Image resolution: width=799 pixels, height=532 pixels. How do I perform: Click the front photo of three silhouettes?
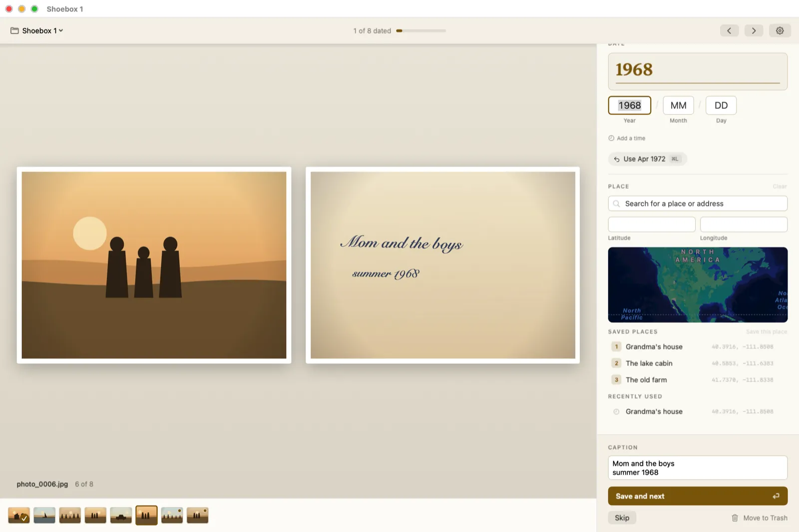154,265
